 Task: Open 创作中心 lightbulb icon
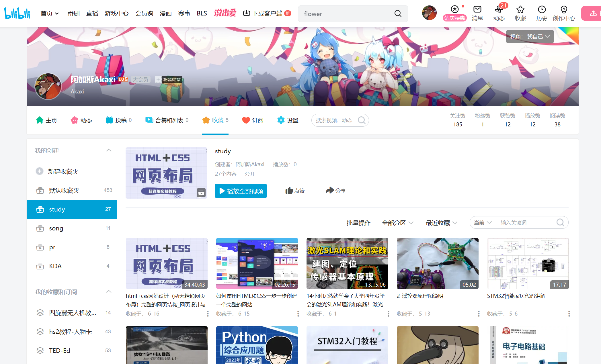564,13
